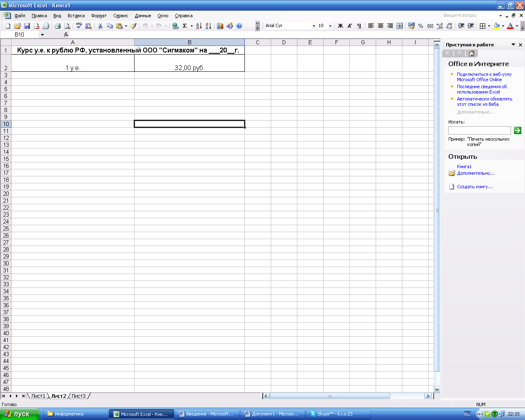Open the Вставка menu
Image resolution: width=525 pixels, height=420 pixels.
click(x=76, y=16)
